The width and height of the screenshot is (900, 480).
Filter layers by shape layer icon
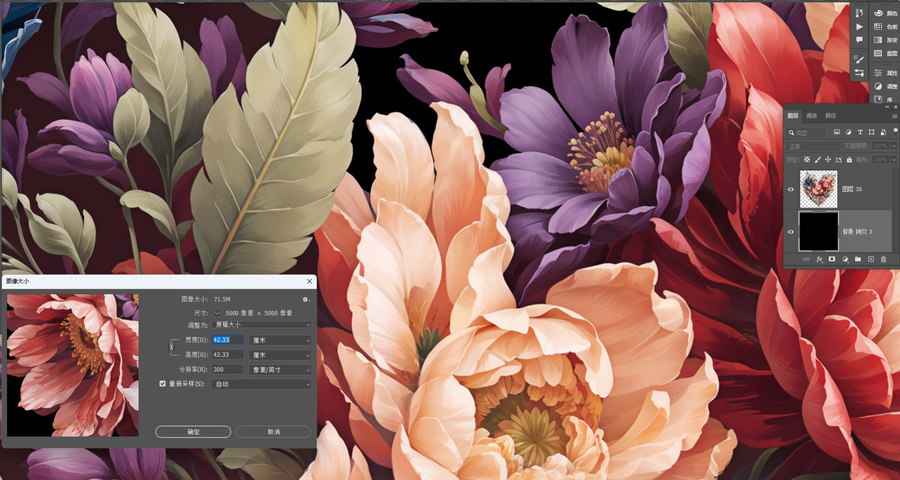coord(871,132)
